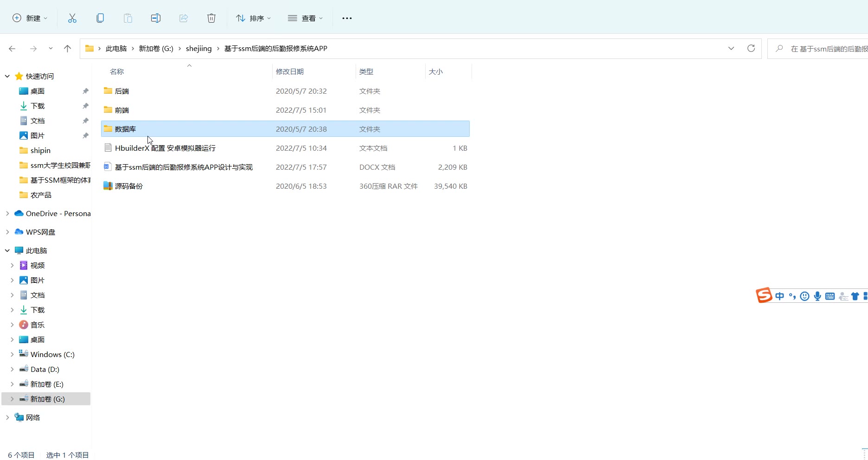Collapse the 快速访问 tree section
This screenshot has height=460, width=868.
coord(7,76)
